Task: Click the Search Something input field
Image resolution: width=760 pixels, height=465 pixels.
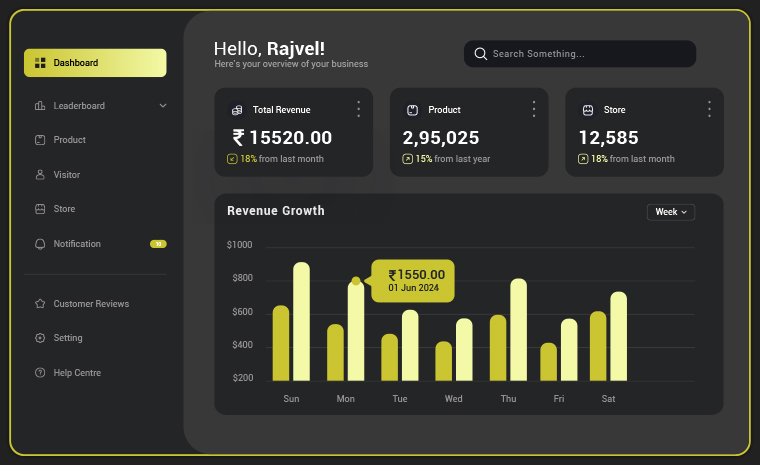Action: [590, 54]
